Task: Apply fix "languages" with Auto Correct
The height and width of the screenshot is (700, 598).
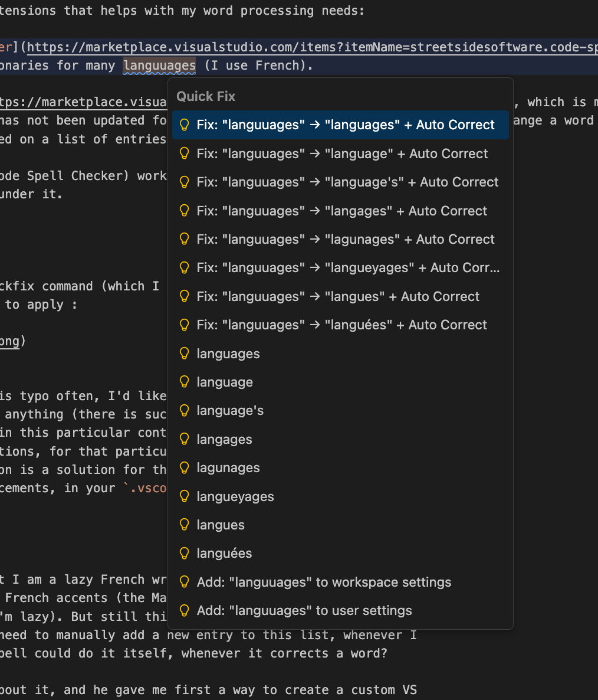Action: click(346, 125)
